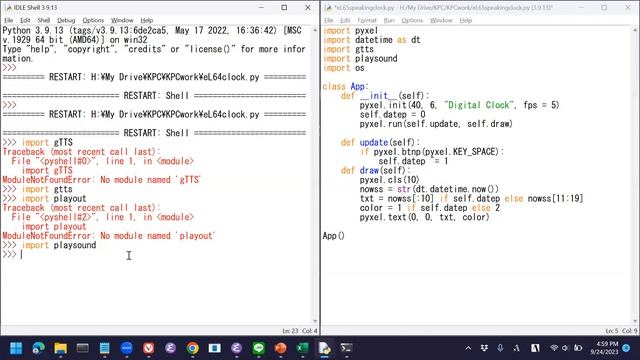Open the Options menu in the editor window
Viewport: 640px width, 360px height.
412,20
